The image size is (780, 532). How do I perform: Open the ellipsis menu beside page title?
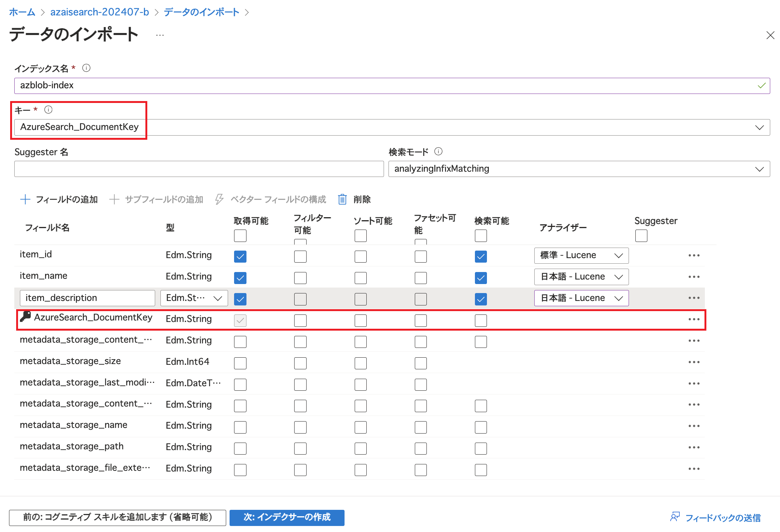click(x=160, y=35)
